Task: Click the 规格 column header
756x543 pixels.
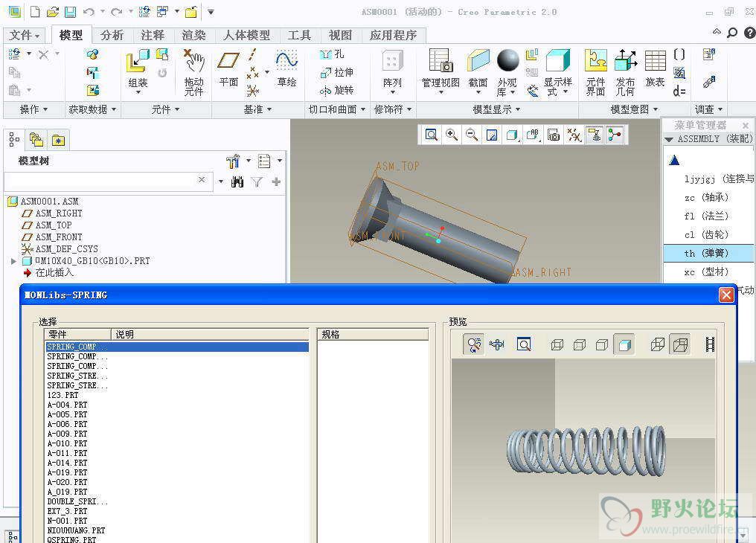Action: point(373,335)
